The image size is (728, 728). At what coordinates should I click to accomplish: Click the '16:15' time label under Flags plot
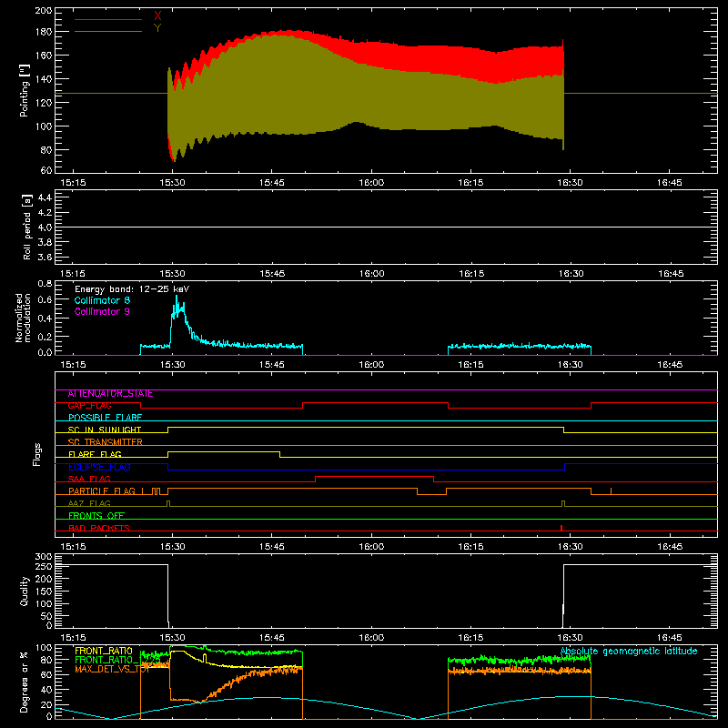click(470, 547)
